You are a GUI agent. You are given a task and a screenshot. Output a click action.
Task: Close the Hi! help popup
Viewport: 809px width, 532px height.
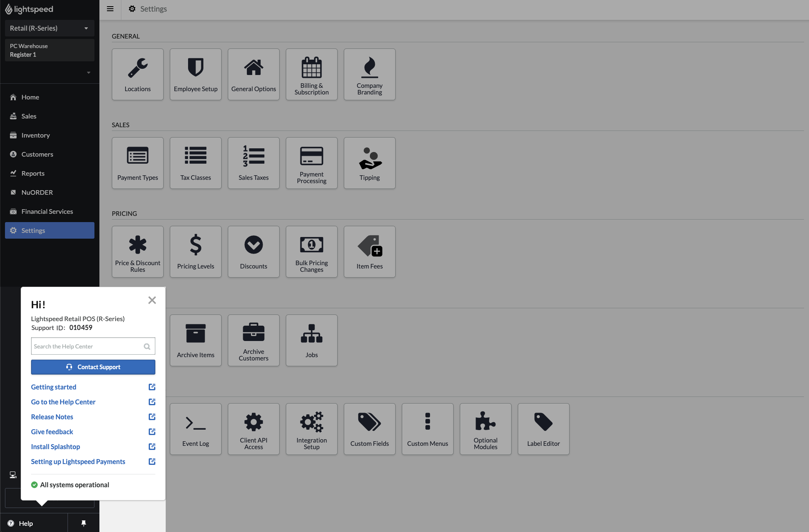pos(152,300)
